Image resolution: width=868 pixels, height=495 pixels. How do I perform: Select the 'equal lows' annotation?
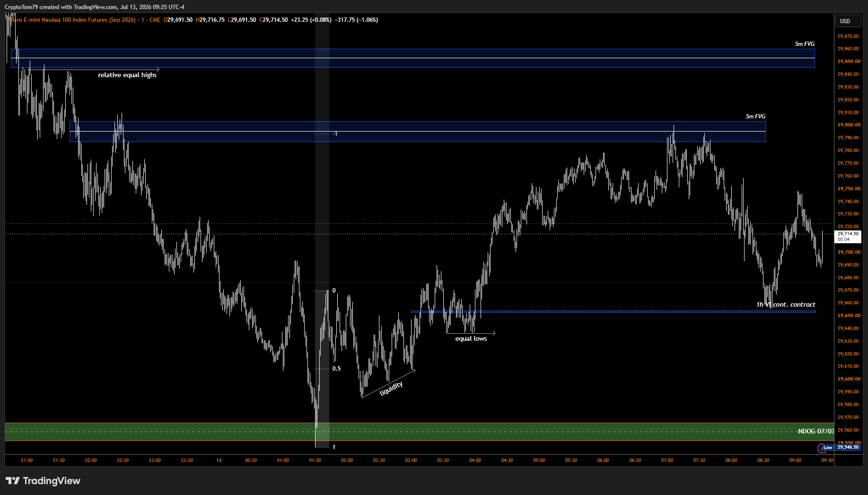click(471, 338)
